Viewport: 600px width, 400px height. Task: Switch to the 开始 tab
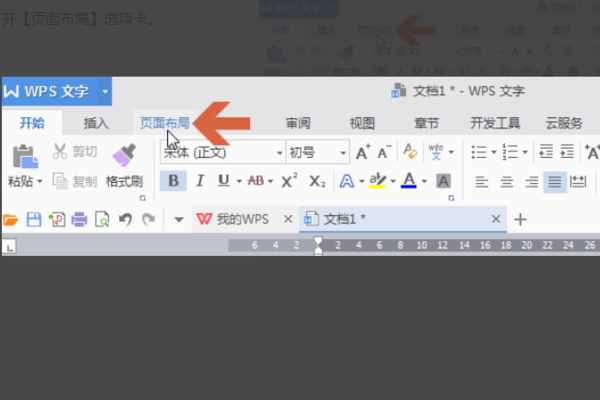[x=32, y=123]
